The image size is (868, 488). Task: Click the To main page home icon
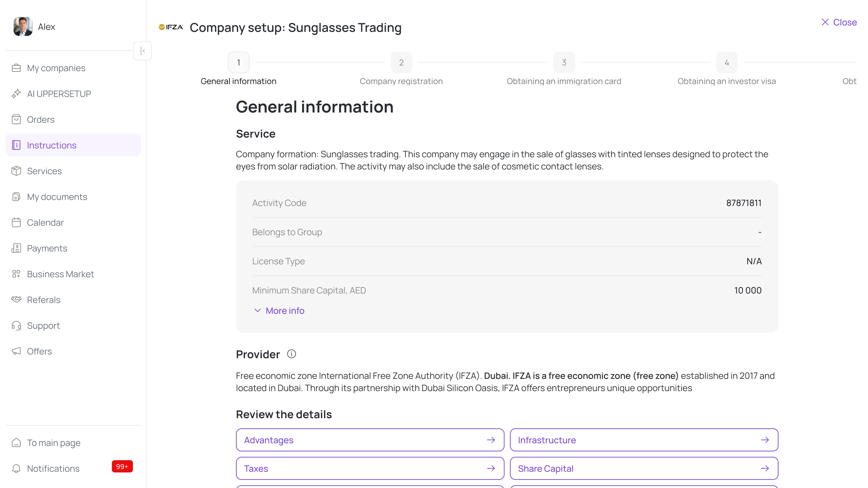[16, 443]
